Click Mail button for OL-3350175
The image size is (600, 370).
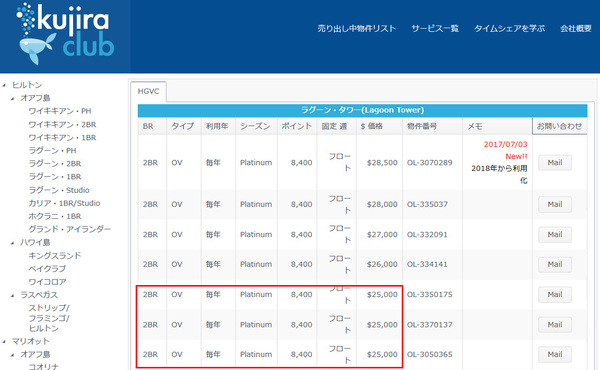(x=555, y=295)
